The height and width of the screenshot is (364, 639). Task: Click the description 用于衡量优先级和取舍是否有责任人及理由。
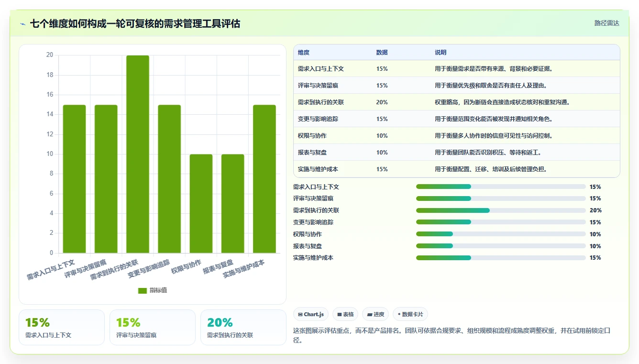point(491,86)
